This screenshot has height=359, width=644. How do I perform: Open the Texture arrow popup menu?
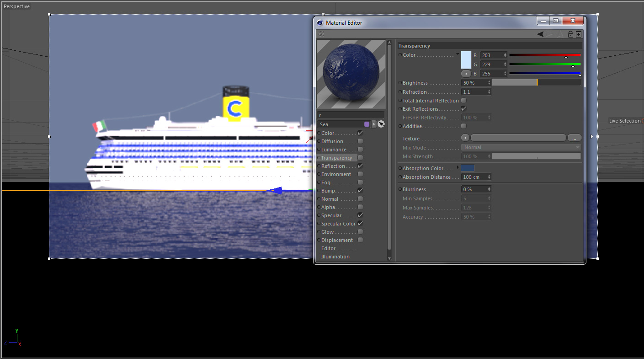465,138
